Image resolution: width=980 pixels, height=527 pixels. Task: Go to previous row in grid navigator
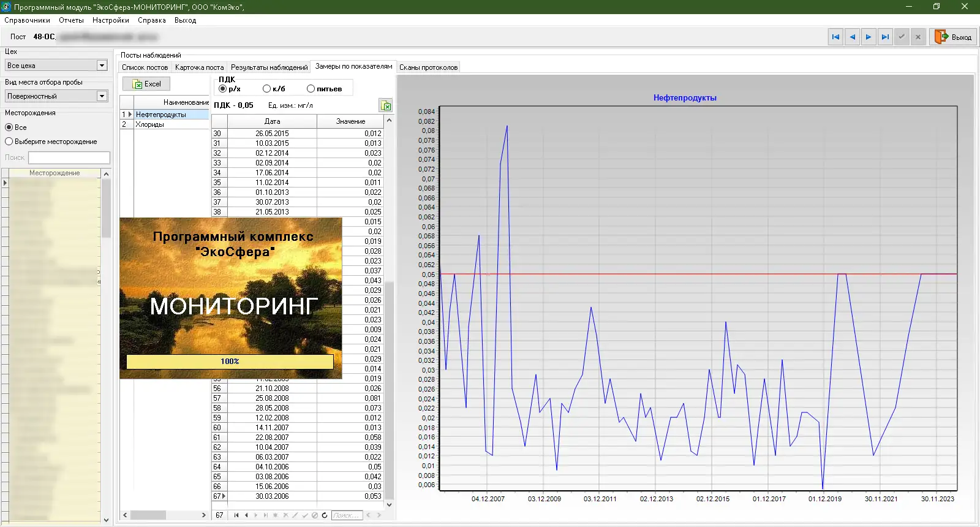(x=246, y=515)
